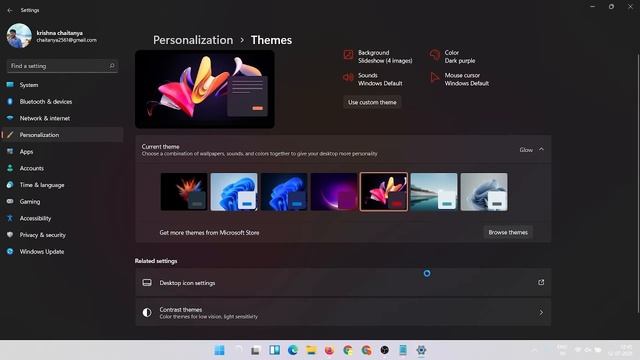Collapse the Current theme section chevron
This screenshot has height=360, width=640.
pos(541,149)
